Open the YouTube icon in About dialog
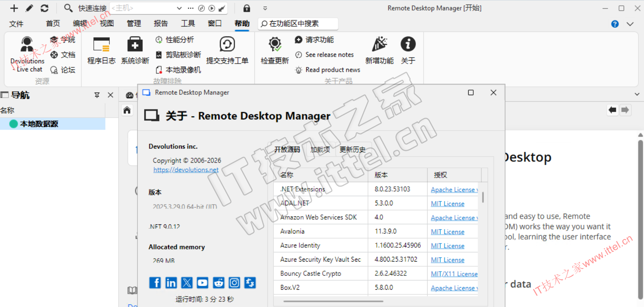 203,283
